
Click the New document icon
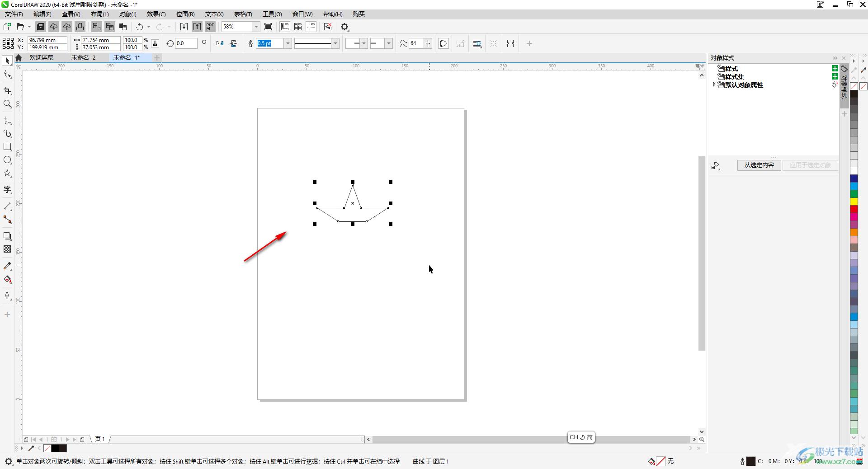[x=7, y=27]
